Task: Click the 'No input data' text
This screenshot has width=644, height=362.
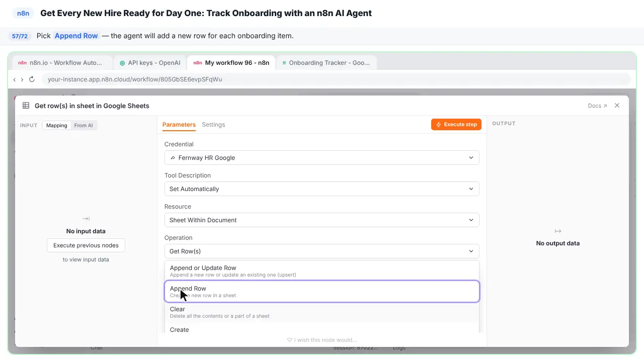Action: pyautogui.click(x=86, y=231)
